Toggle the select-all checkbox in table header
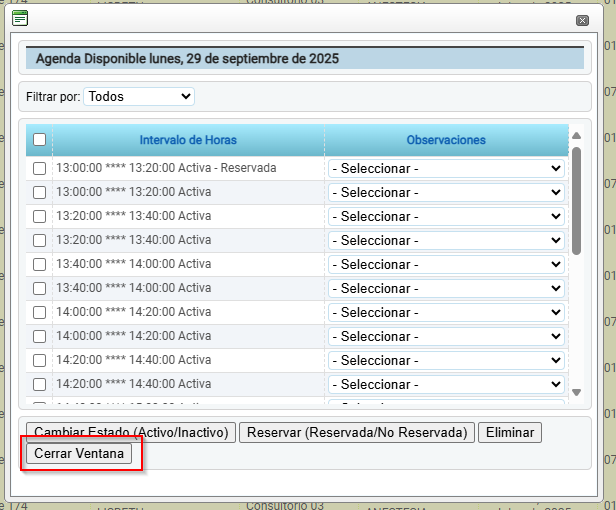The width and height of the screenshot is (616, 510). [39, 140]
